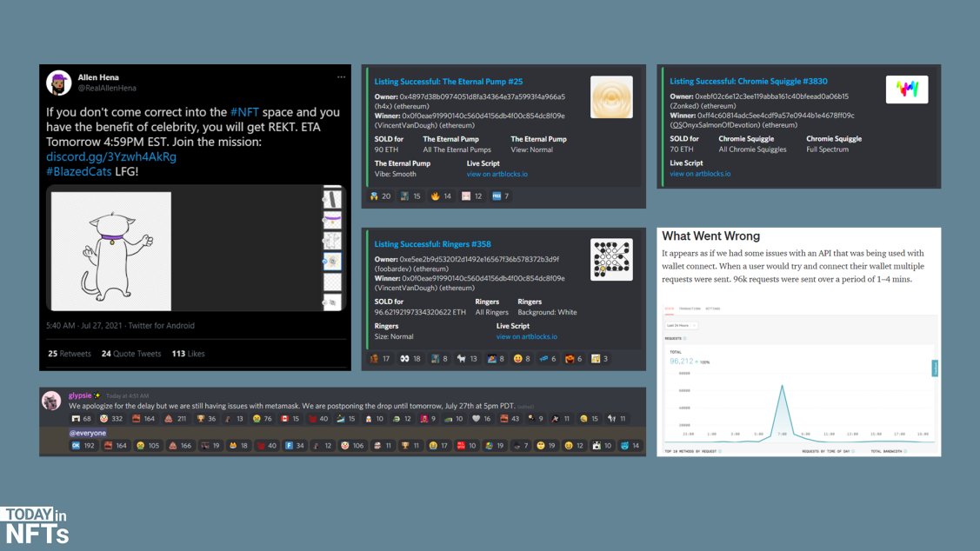This screenshot has width=980, height=551.
Task: Open the Eternal Pump #25 artwork thumbnail
Action: (611, 97)
